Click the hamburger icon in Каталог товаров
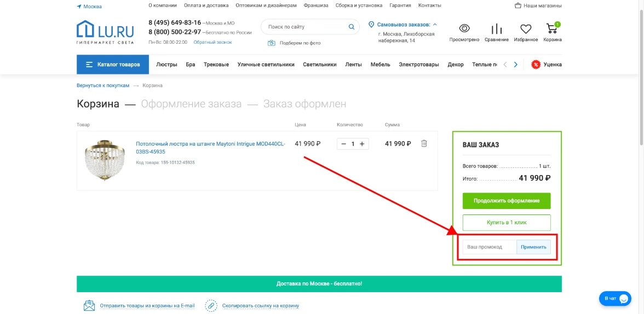The width and height of the screenshot is (644, 314). (x=89, y=65)
